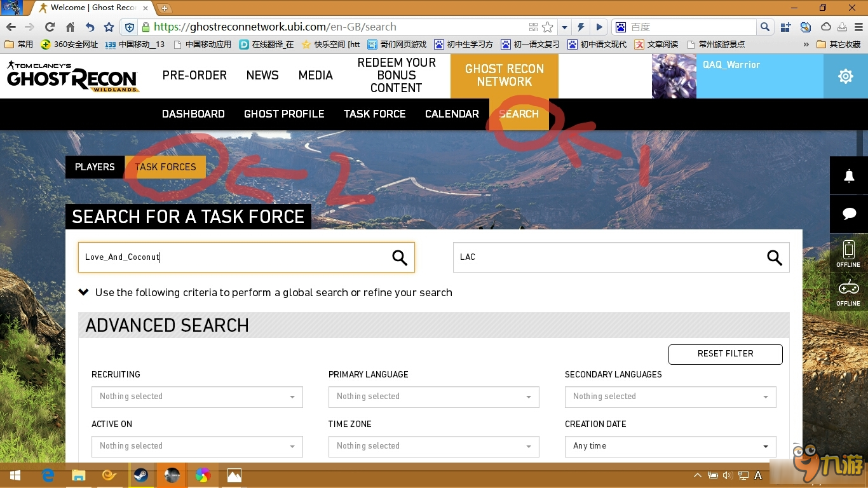
Task: Click the Ghost Recon Wildlands logo
Action: pos(72,76)
